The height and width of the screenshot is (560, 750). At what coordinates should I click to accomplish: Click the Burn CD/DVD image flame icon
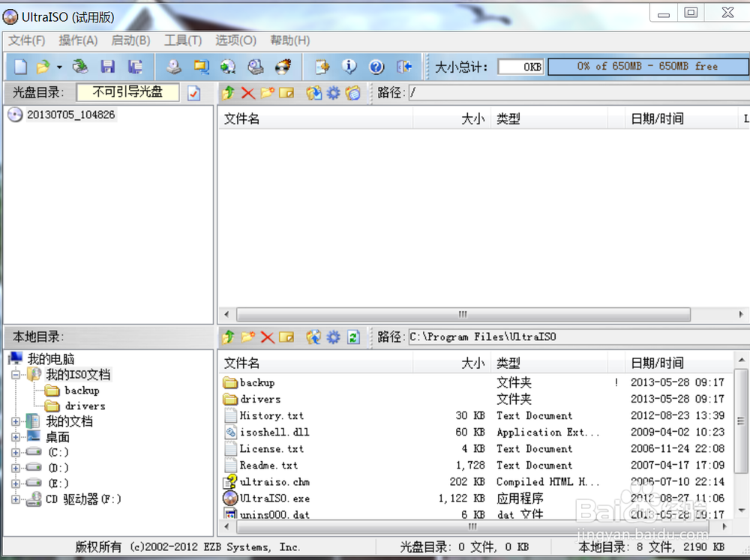click(283, 67)
